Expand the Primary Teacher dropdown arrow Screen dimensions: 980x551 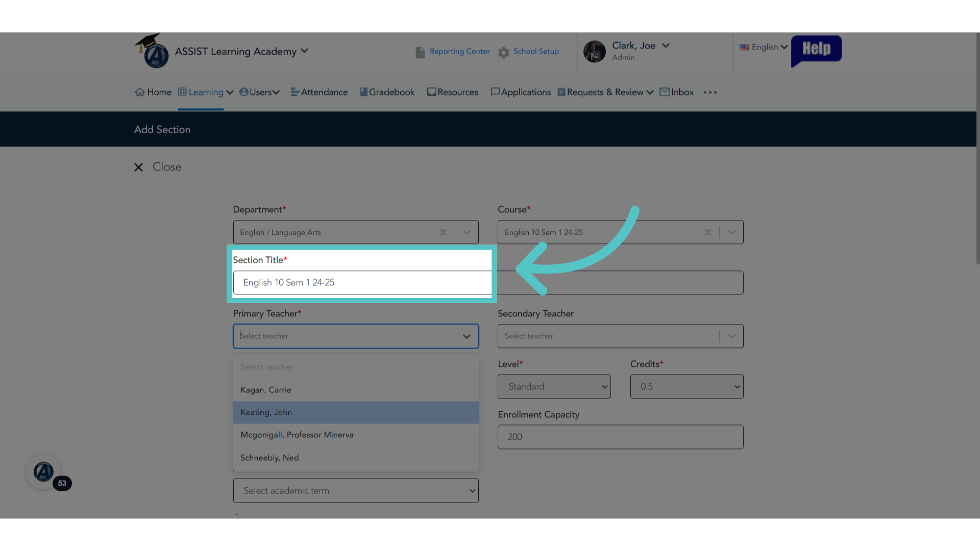tap(467, 336)
